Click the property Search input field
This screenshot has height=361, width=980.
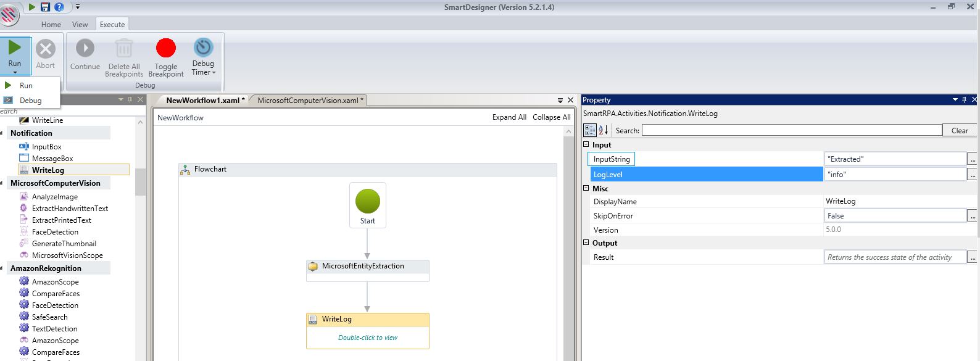792,130
